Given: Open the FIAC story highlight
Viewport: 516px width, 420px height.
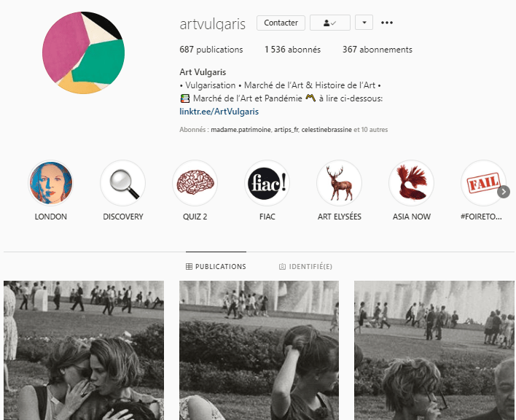Looking at the screenshot, I should coord(267,183).
